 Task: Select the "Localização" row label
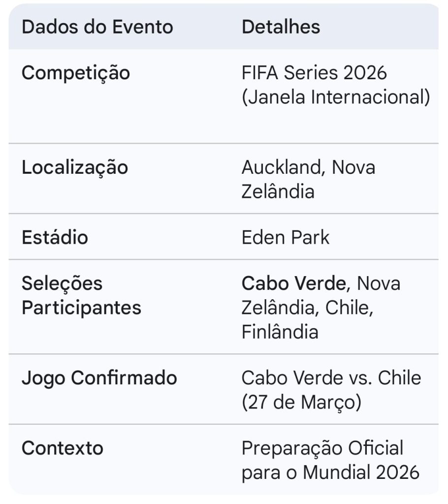coord(75,168)
